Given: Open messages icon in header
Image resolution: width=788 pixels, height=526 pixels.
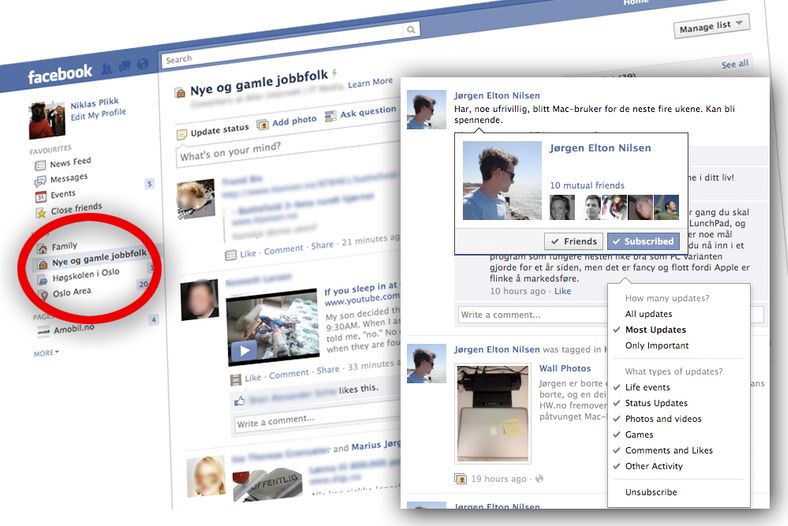Looking at the screenshot, I should [x=125, y=66].
